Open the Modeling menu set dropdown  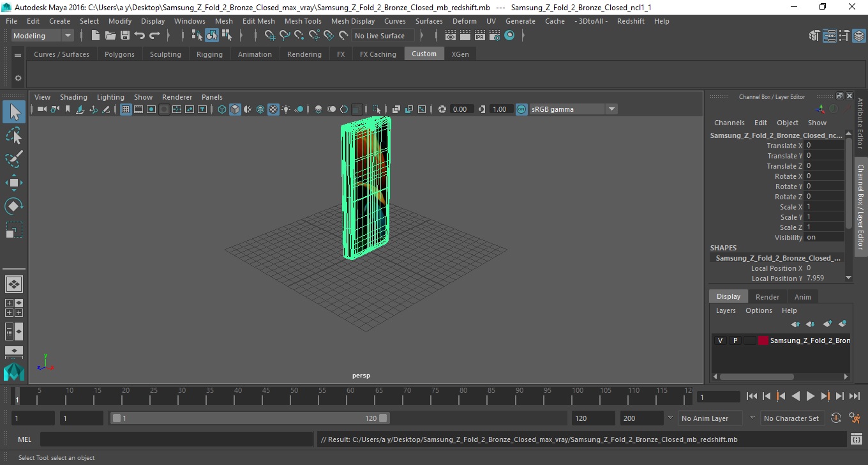click(42, 36)
